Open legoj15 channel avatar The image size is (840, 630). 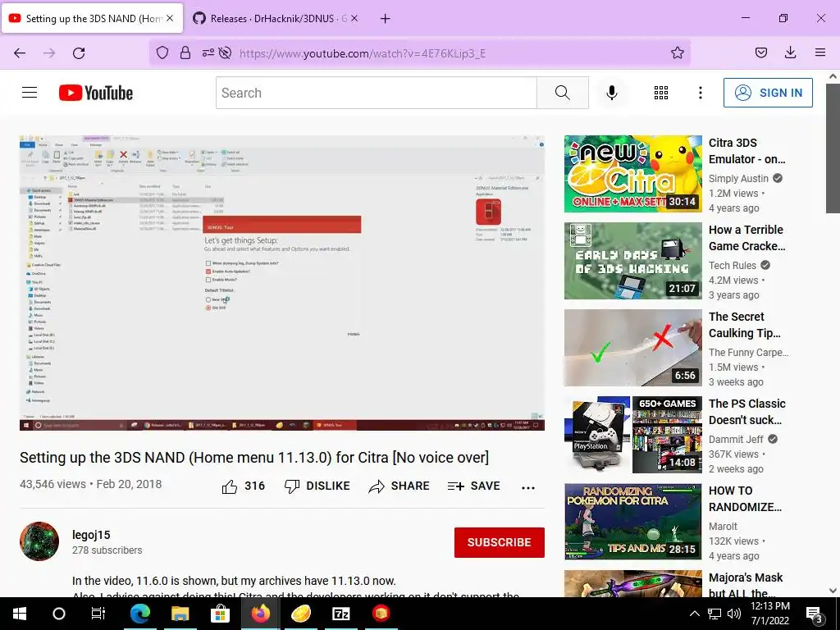(x=39, y=541)
